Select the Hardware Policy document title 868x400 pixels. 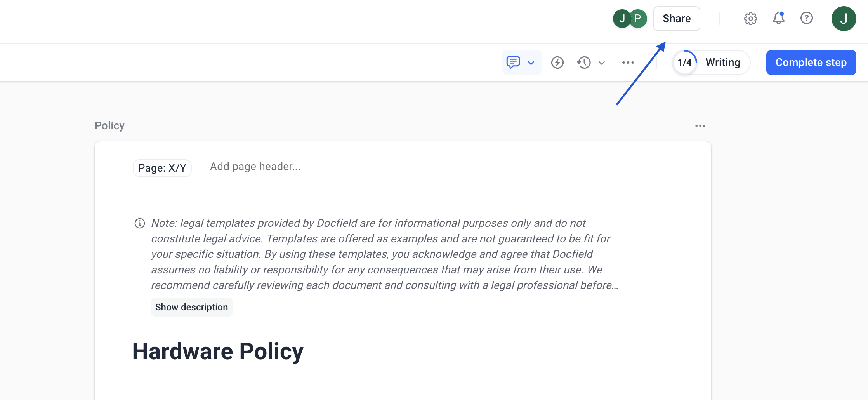[218, 351]
